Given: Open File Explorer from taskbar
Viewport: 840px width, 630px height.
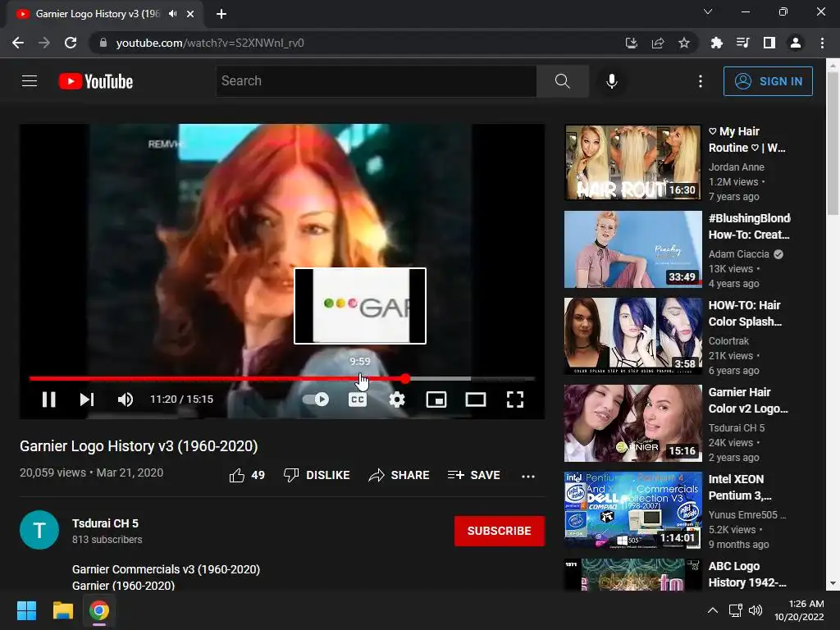Looking at the screenshot, I should [x=62, y=610].
